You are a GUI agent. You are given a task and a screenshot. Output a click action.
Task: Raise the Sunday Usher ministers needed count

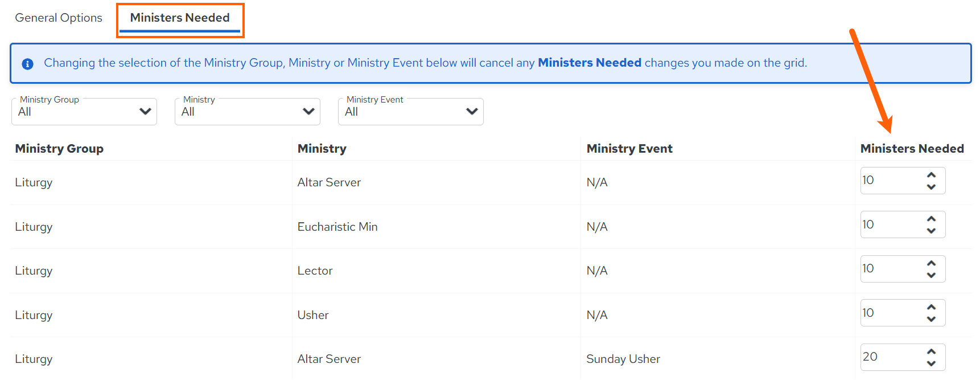click(x=931, y=352)
